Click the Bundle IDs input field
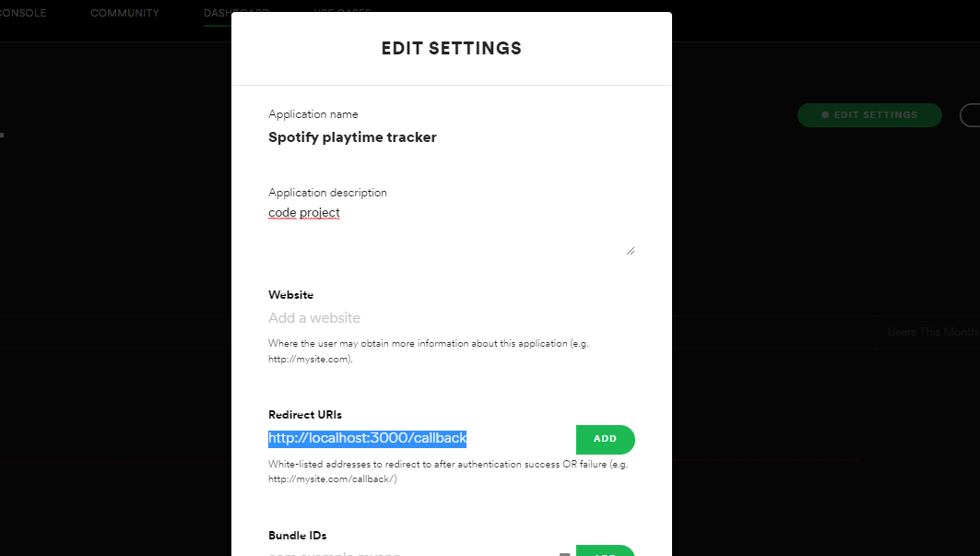This screenshot has height=556, width=980. [410, 553]
